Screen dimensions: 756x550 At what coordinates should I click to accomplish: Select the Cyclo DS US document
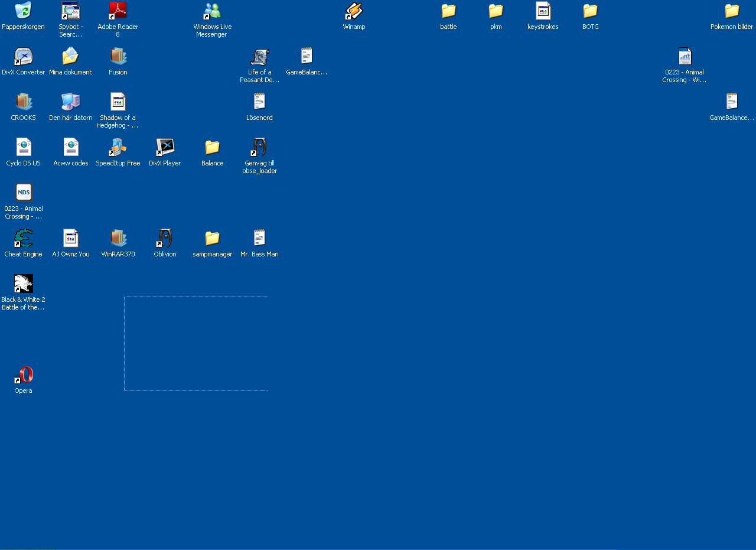point(23,147)
